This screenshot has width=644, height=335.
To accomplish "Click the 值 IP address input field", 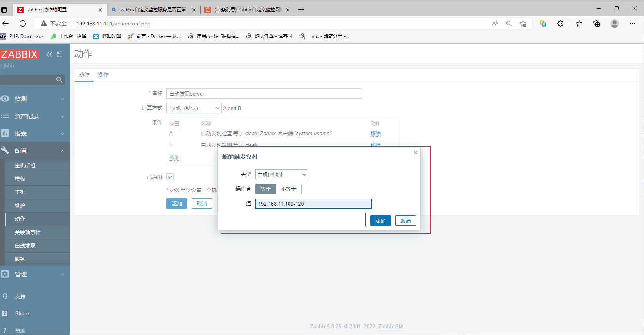I will [x=313, y=204].
